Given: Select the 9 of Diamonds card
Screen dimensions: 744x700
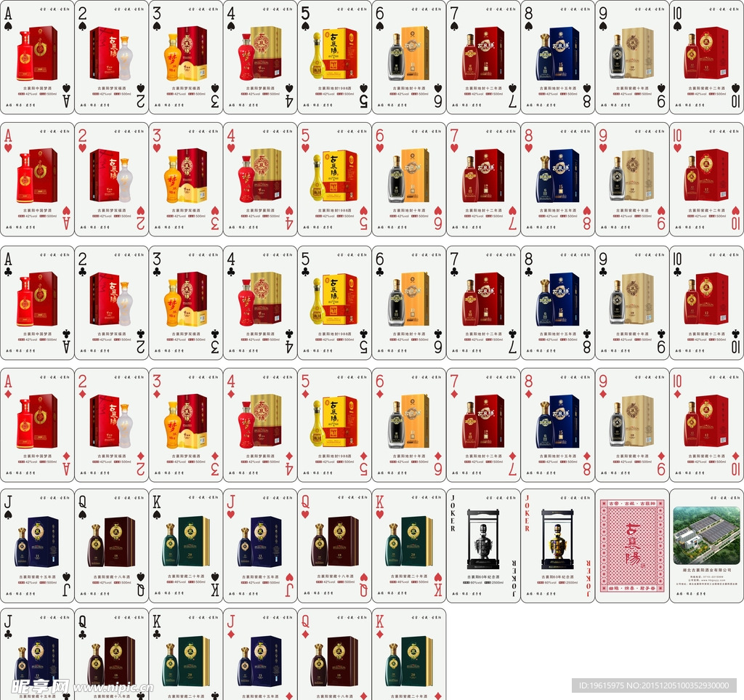Looking at the screenshot, I should click(633, 425).
